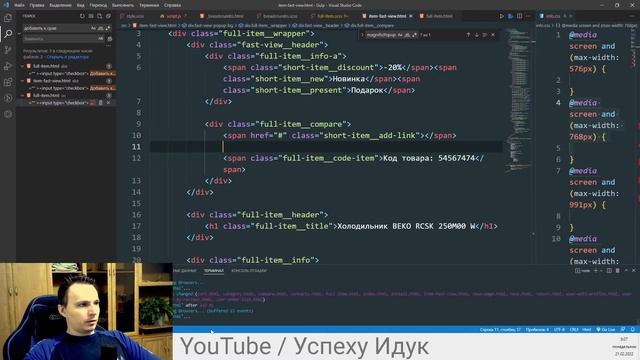Switch to the КОНСОЛЬ ОТЛАДКИ panel tab

click(x=249, y=270)
